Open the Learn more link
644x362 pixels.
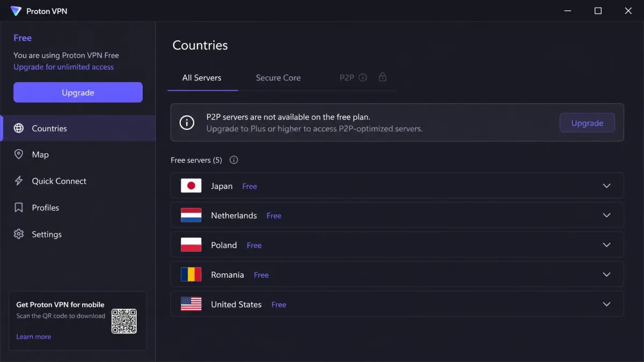pyautogui.click(x=33, y=337)
